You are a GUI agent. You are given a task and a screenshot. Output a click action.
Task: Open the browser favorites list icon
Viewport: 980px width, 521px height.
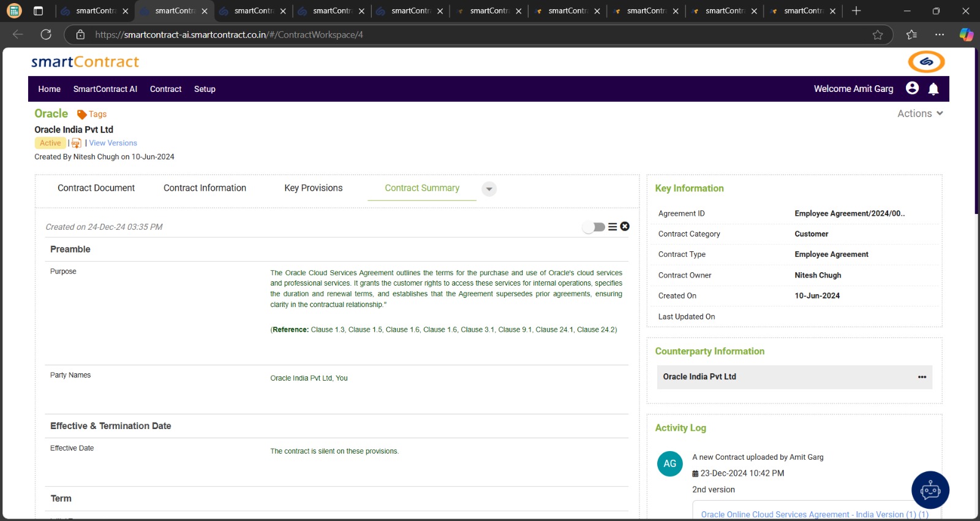911,34
